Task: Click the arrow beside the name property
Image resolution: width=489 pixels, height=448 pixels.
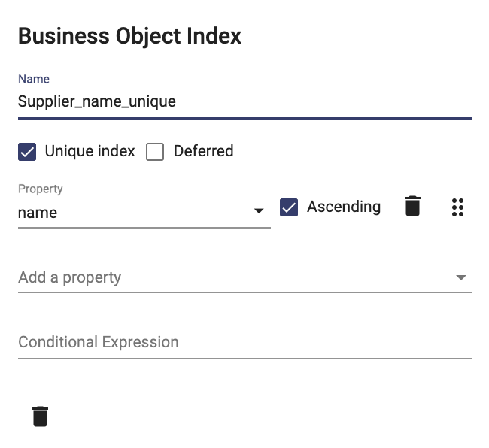Action: [259, 211]
